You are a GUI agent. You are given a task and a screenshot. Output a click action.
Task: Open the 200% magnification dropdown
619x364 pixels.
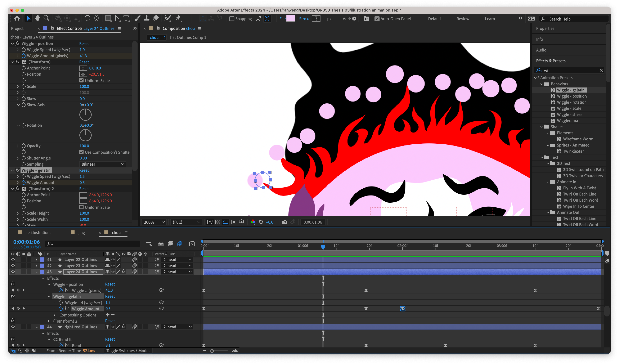154,222
